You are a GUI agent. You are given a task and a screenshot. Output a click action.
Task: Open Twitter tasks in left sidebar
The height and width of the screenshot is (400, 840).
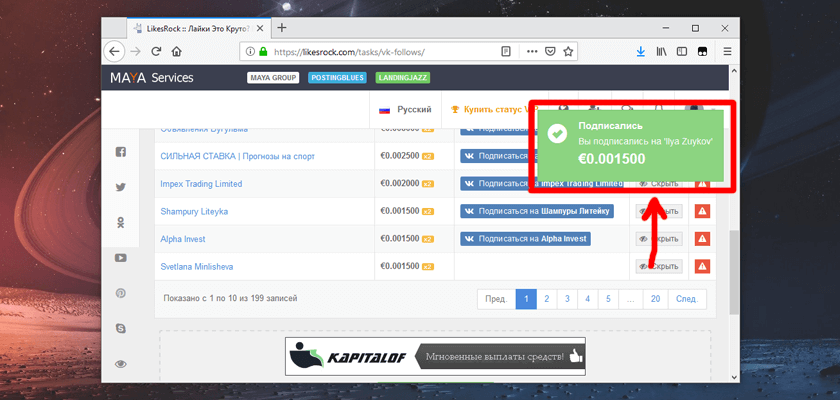pos(121,187)
